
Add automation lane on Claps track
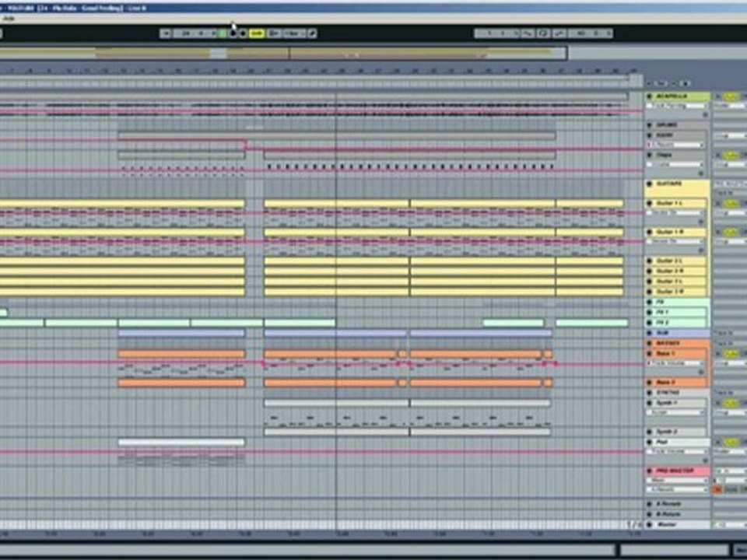(x=701, y=173)
